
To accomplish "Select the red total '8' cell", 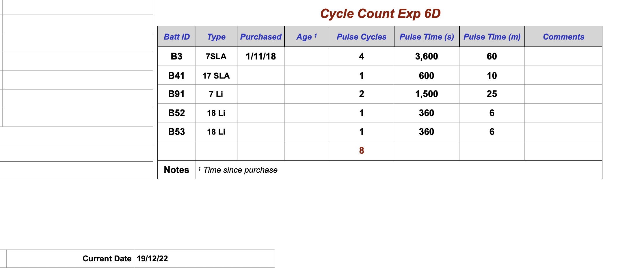I will [362, 150].
